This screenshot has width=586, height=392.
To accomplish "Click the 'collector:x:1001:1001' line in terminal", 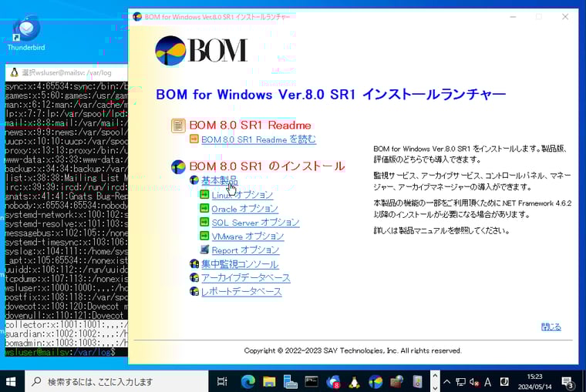I will click(x=66, y=324).
